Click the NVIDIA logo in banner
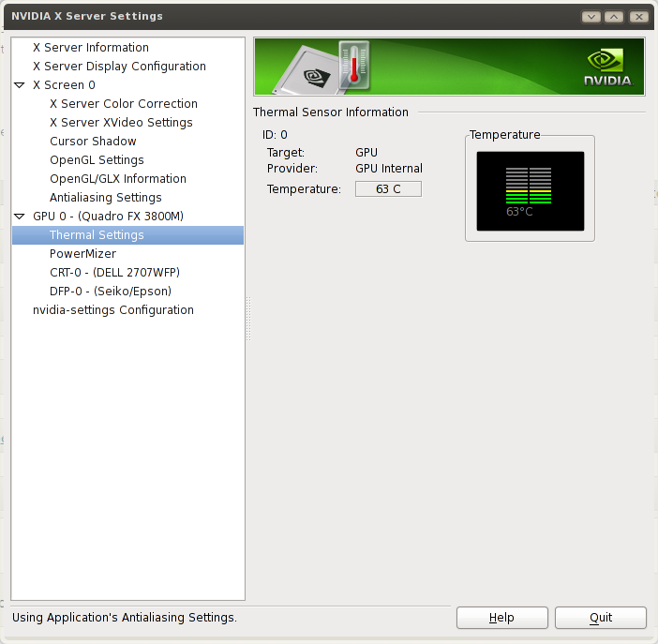The height and width of the screenshot is (644, 658). click(607, 67)
